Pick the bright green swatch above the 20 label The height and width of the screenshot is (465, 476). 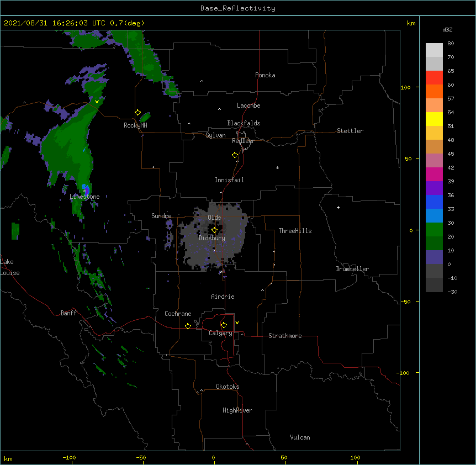coord(434,230)
